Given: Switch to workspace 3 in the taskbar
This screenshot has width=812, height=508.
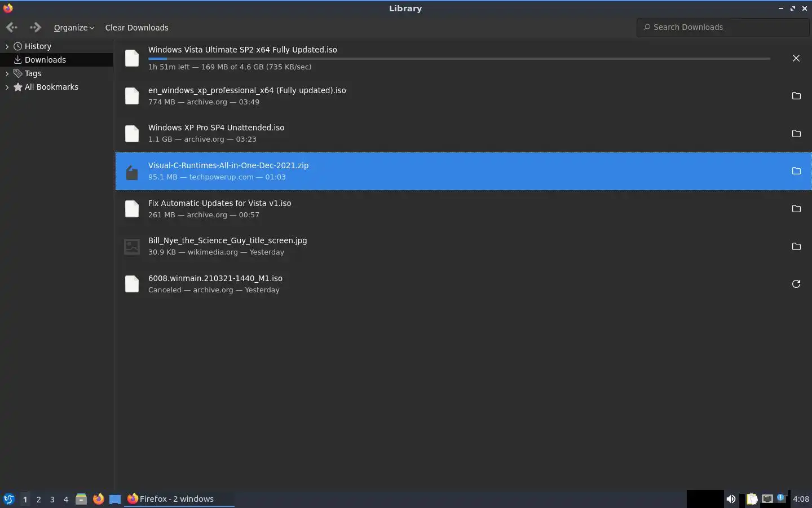Looking at the screenshot, I should [52, 499].
